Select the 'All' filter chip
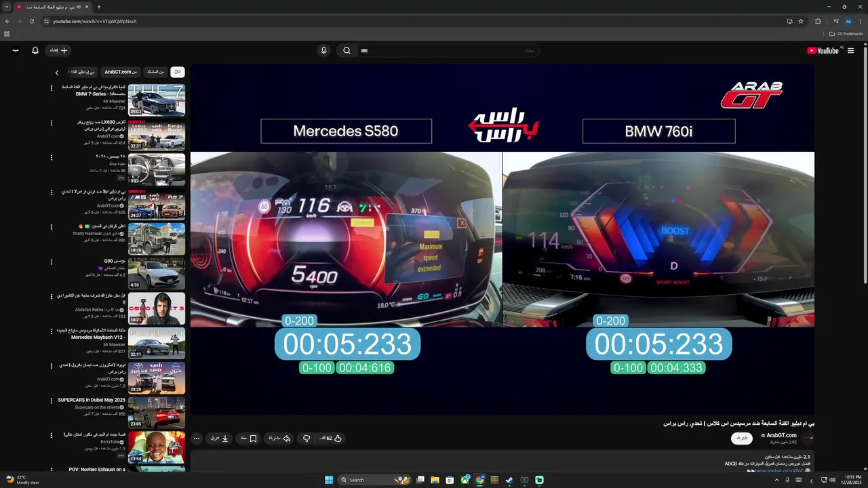The image size is (868, 488). pos(177,72)
